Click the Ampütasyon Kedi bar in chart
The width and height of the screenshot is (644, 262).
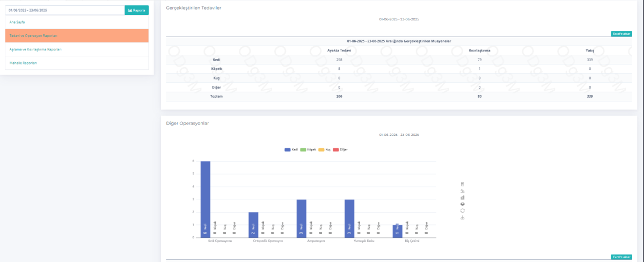[302, 218]
